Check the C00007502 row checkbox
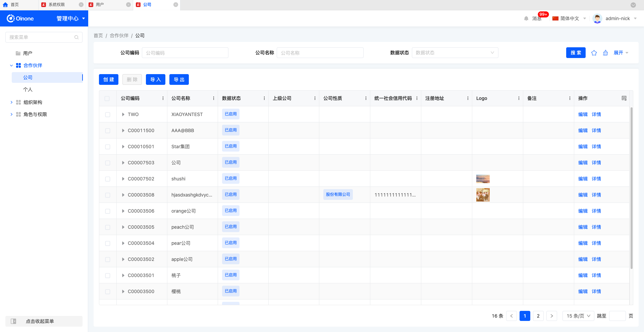 tap(108, 179)
